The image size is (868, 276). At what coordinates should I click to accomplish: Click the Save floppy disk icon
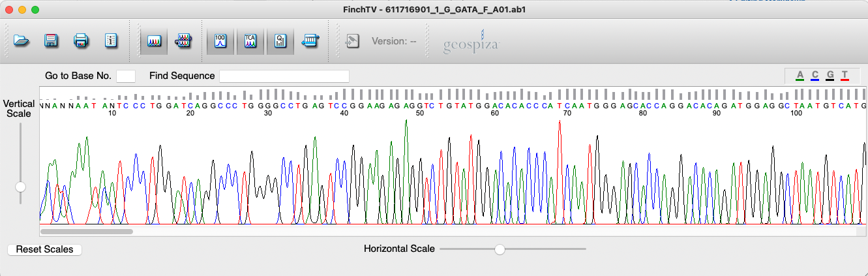[x=51, y=41]
